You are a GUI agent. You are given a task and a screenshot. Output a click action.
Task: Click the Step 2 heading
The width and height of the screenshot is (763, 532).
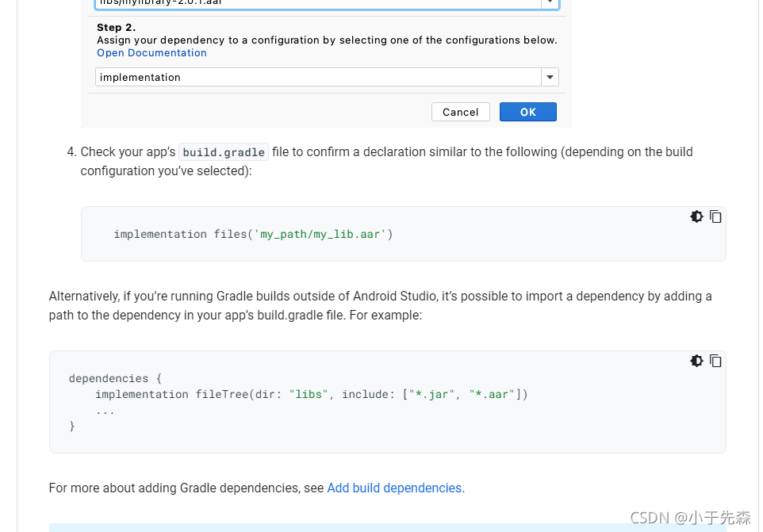pyautogui.click(x=116, y=28)
